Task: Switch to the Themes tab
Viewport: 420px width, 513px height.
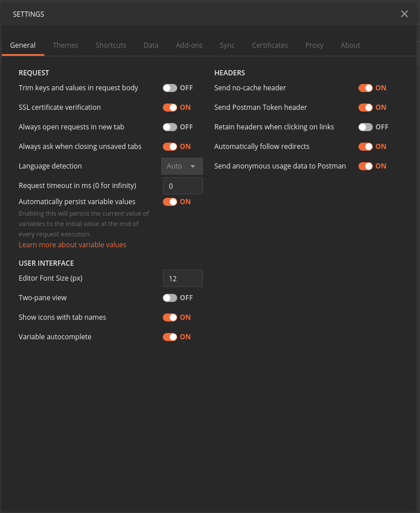Action: (x=65, y=45)
